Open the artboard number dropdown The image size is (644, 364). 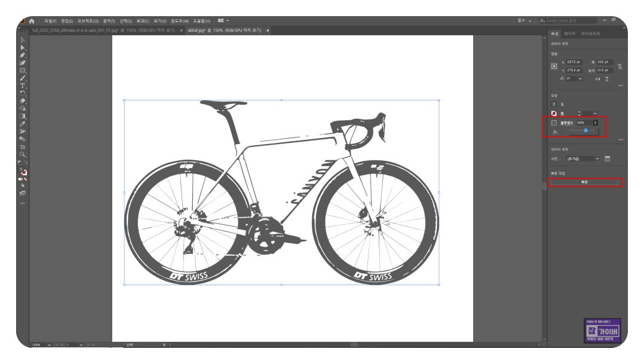(x=81, y=345)
